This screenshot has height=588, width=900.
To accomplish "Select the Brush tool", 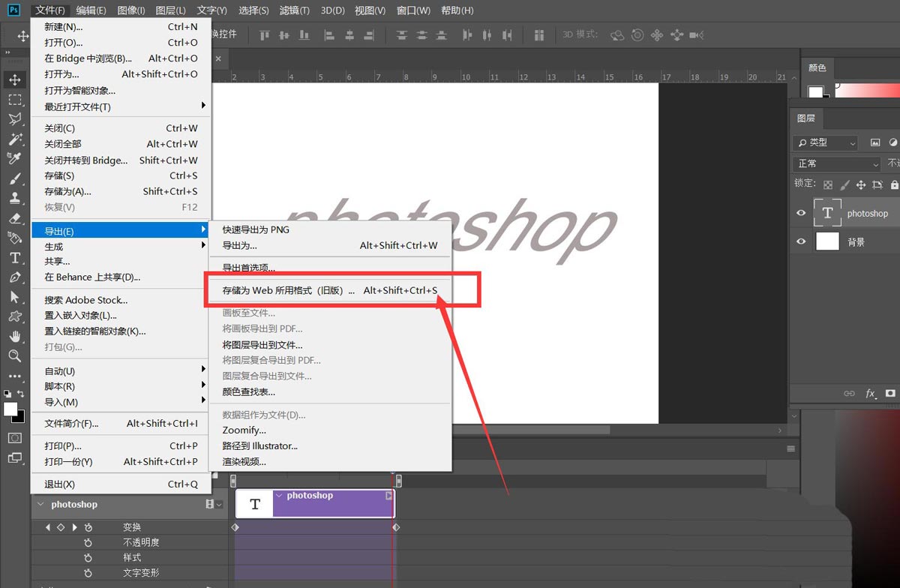I will click(15, 178).
